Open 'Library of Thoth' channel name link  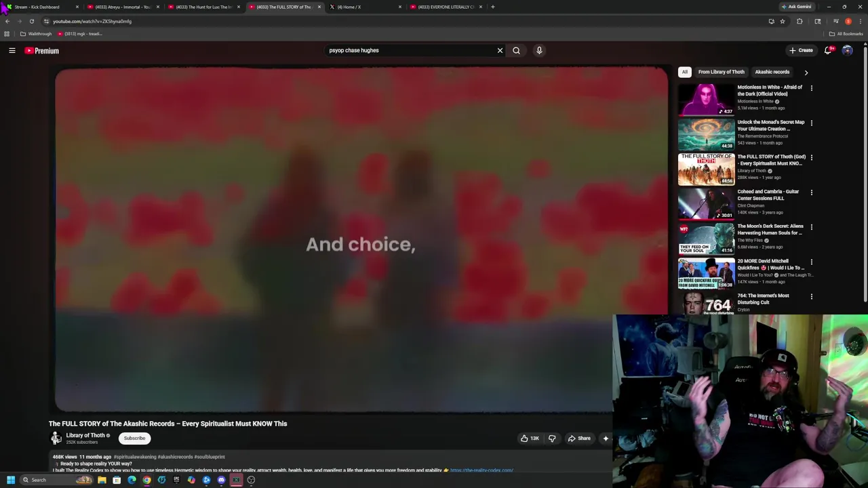pyautogui.click(x=85, y=436)
